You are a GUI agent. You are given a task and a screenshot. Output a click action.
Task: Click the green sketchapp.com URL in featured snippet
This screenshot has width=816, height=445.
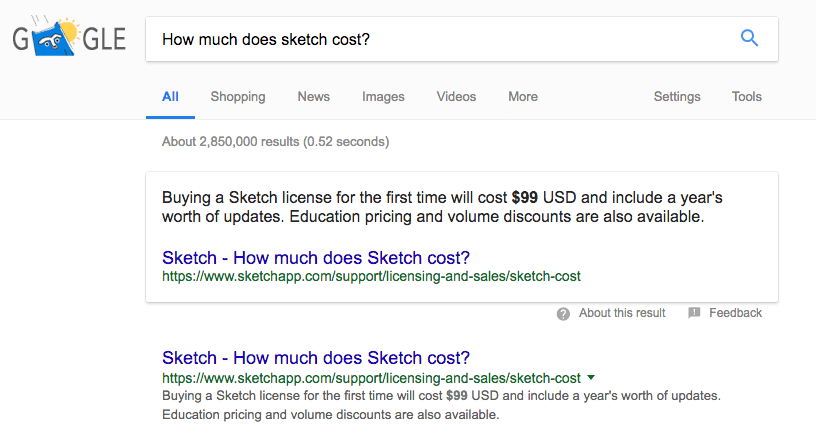[x=371, y=276]
